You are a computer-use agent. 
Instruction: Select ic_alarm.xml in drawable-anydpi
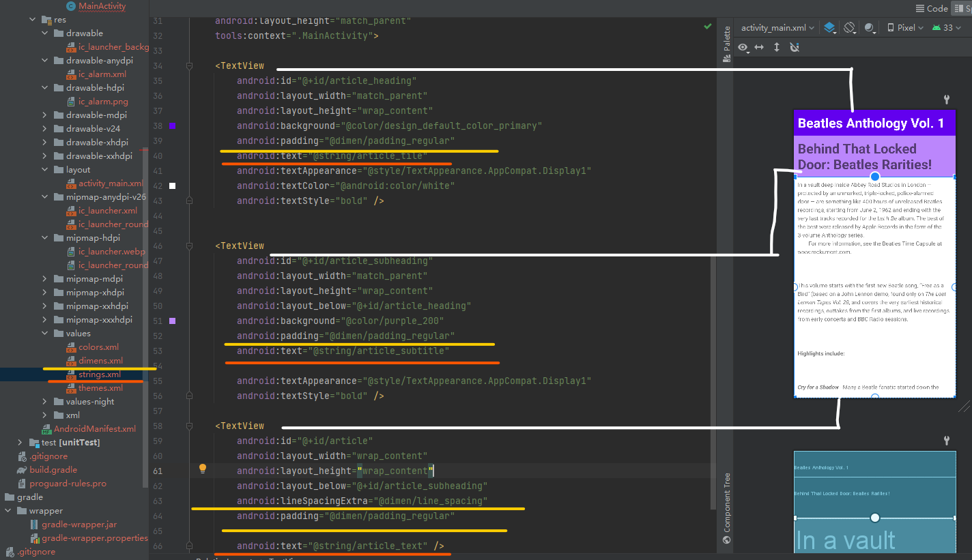tap(102, 74)
